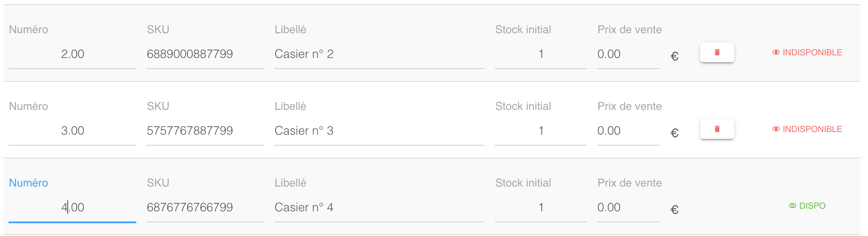This screenshot has height=236, width=868.
Task: Click Prix de vente field for Casier n° 3
Action: [628, 131]
